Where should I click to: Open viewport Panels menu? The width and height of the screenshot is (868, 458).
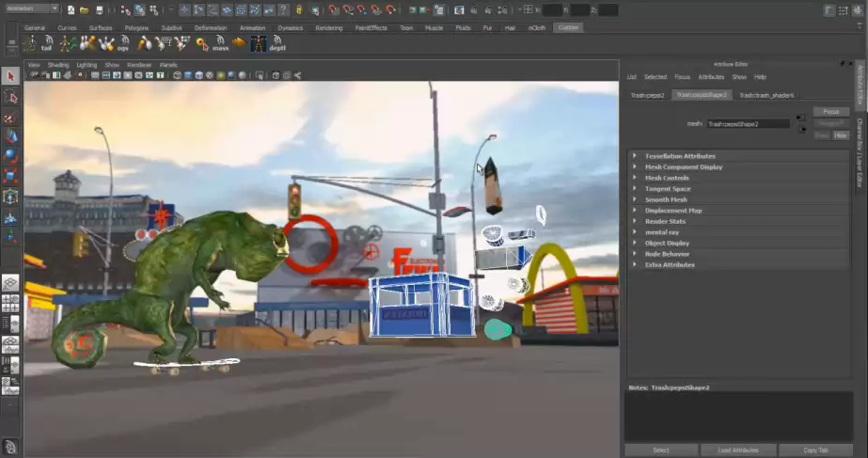click(167, 65)
